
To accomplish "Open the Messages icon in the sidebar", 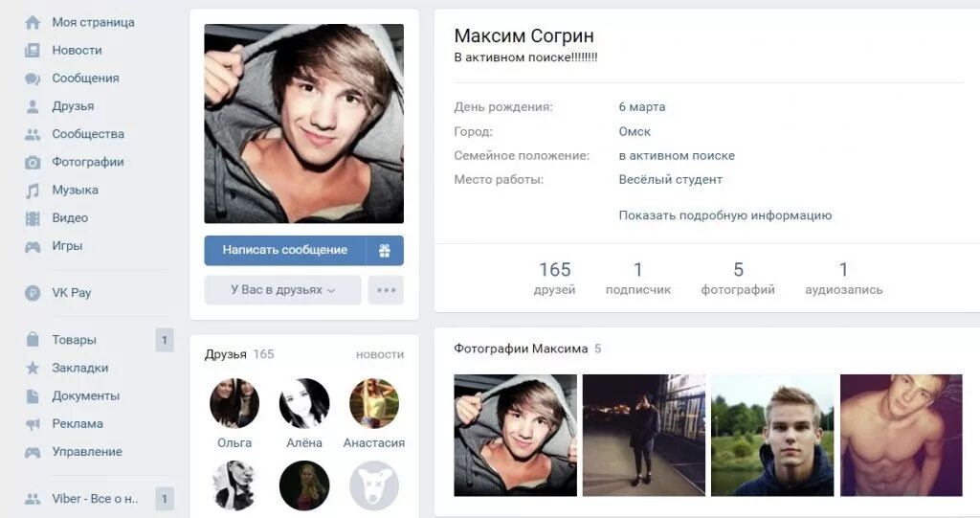I will pos(33,79).
